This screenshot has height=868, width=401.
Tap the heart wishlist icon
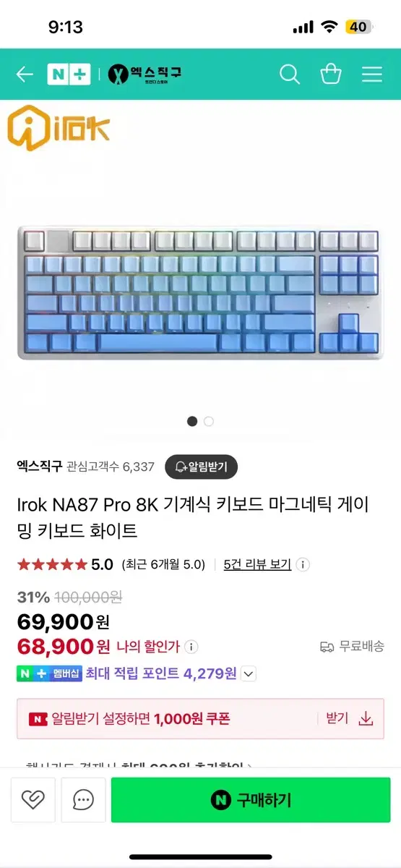[x=33, y=800]
